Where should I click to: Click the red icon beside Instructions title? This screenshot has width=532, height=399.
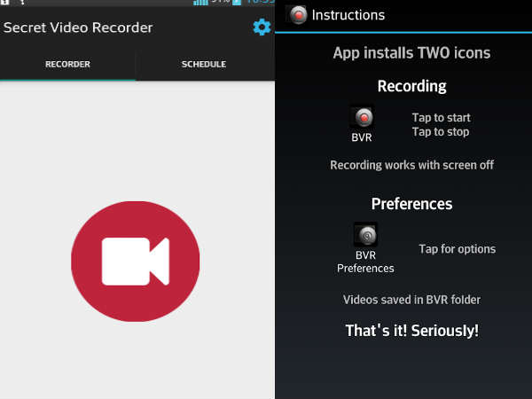298,15
